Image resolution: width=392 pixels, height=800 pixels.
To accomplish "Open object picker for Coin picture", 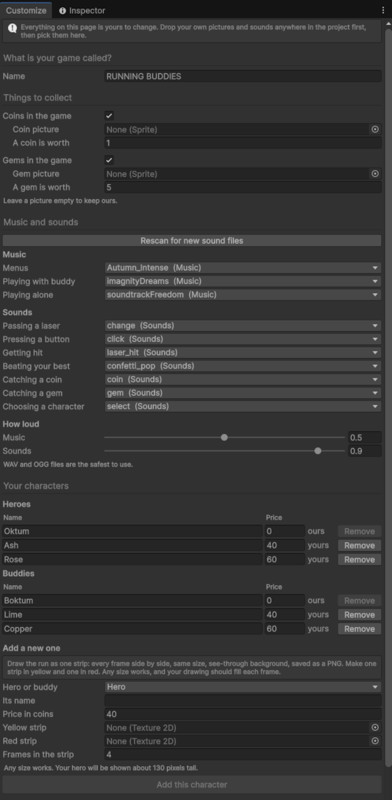I will (375, 130).
